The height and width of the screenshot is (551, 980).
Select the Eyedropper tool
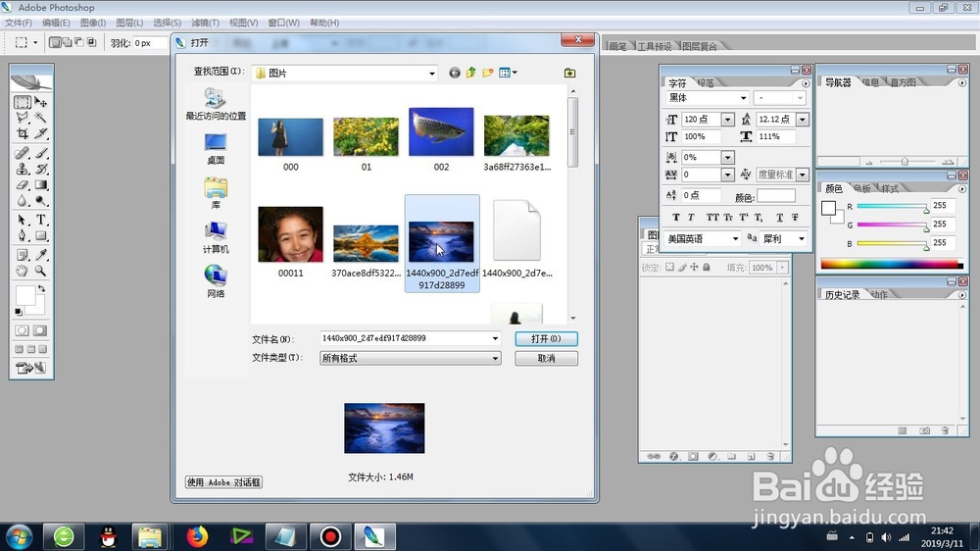pos(41,255)
